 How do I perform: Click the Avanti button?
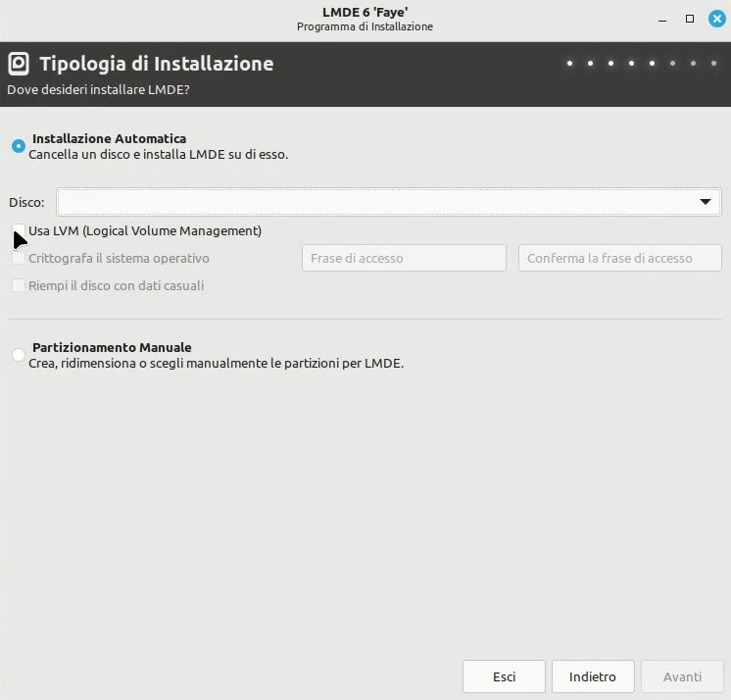(x=682, y=676)
